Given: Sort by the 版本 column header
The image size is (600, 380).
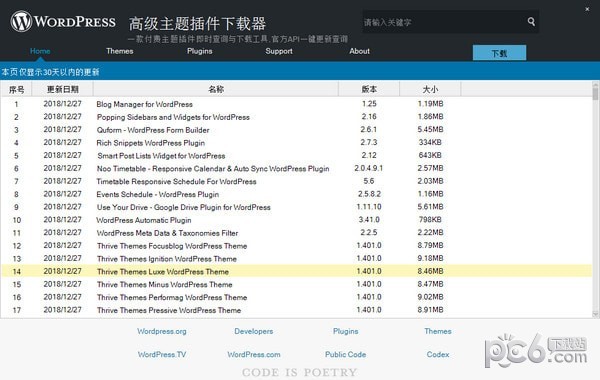Looking at the screenshot, I should (x=369, y=89).
